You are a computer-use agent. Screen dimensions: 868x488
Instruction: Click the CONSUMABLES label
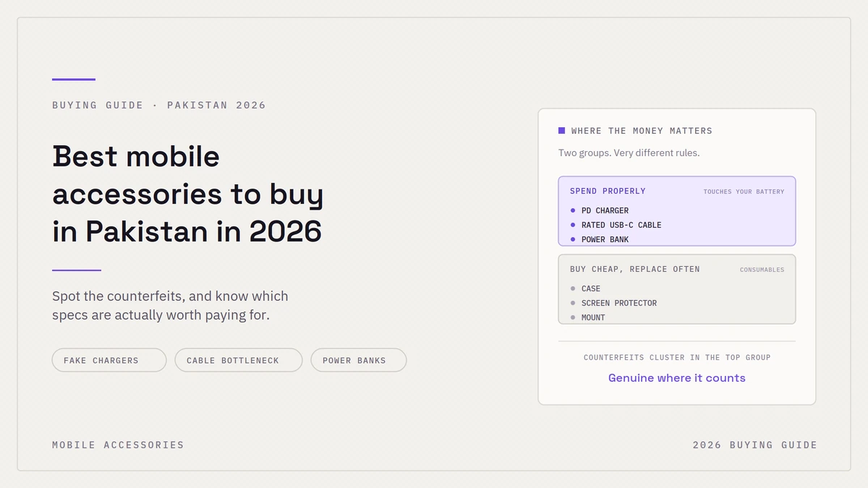[x=762, y=270]
